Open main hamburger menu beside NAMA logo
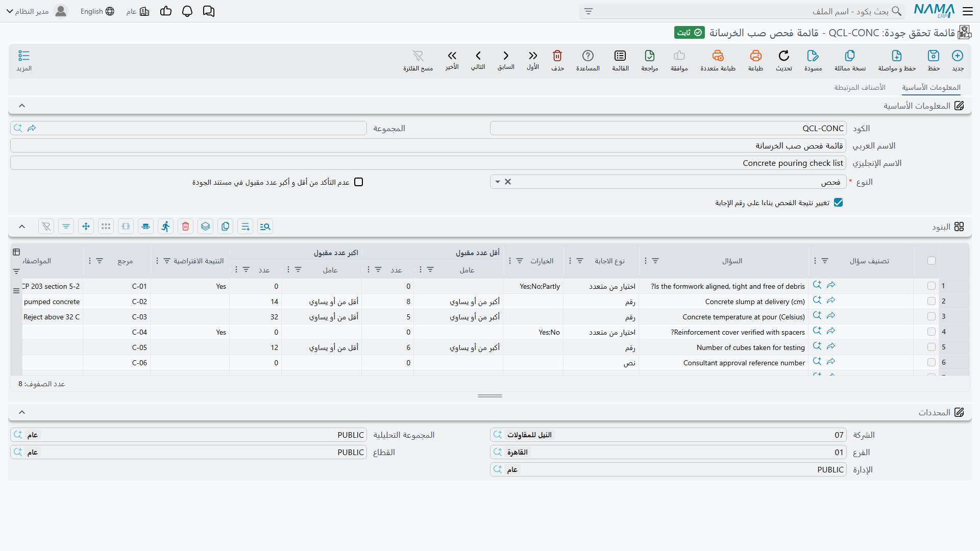 [x=967, y=11]
